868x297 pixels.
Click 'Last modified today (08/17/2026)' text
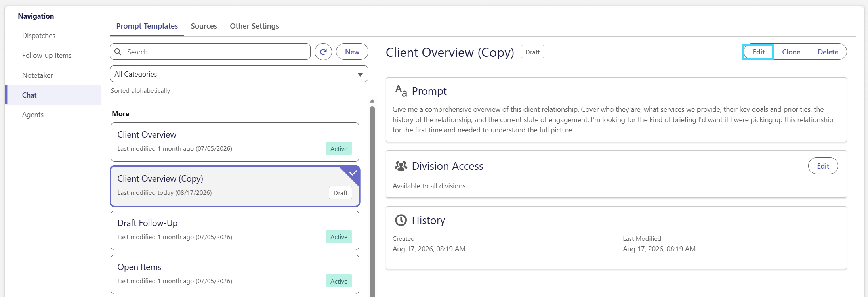pos(164,193)
